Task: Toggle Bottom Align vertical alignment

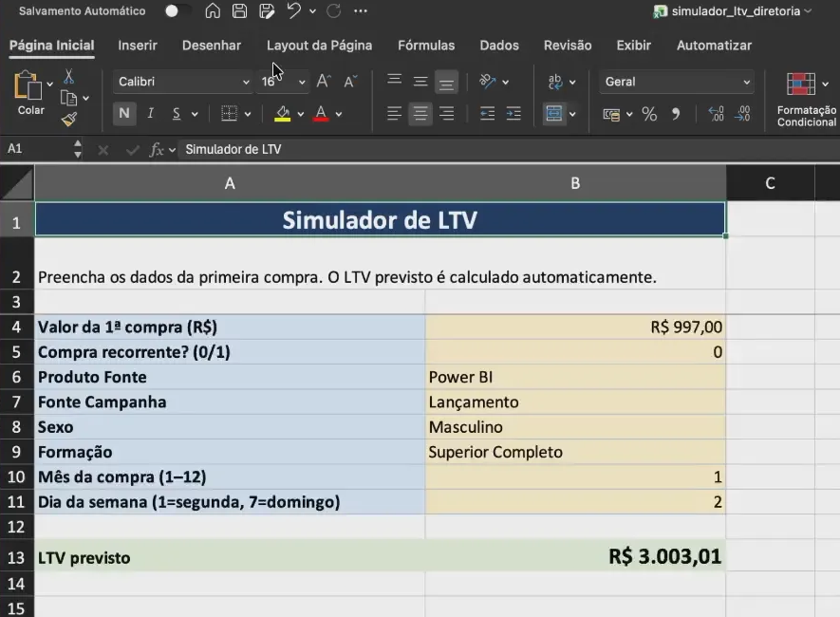Action: (446, 83)
